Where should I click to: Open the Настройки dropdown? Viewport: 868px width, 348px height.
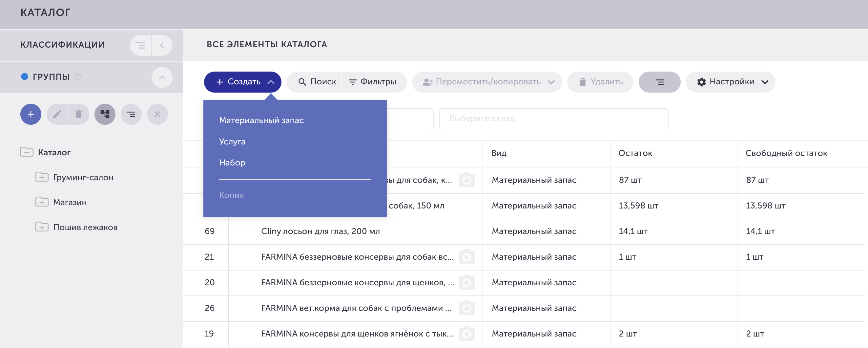coord(730,82)
